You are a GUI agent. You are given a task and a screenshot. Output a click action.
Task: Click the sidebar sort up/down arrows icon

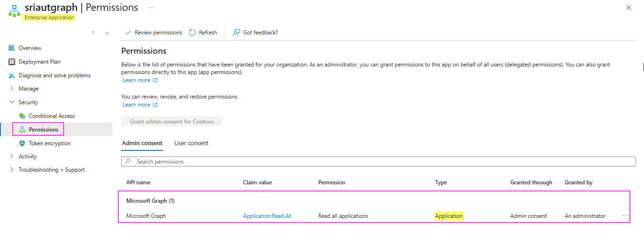[93, 33]
